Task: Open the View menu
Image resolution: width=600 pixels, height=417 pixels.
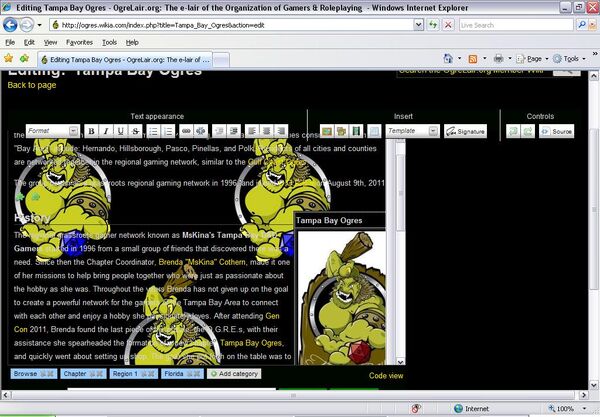Action: (50, 42)
